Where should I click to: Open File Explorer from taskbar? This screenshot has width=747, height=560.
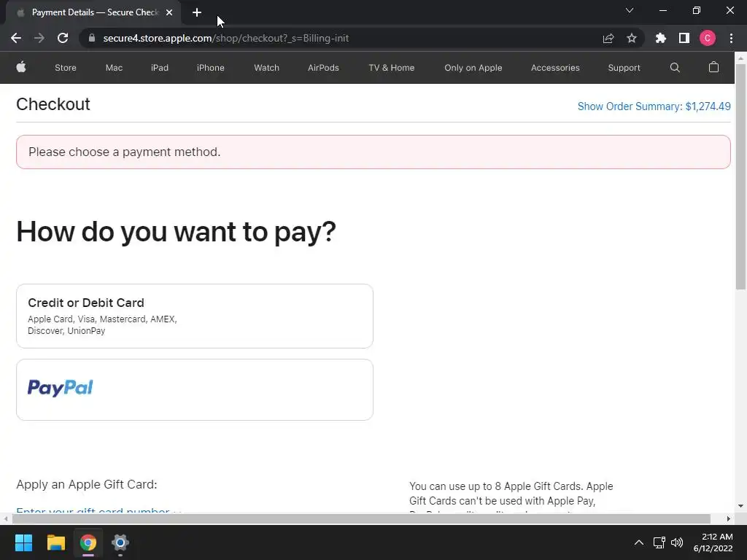coord(55,542)
